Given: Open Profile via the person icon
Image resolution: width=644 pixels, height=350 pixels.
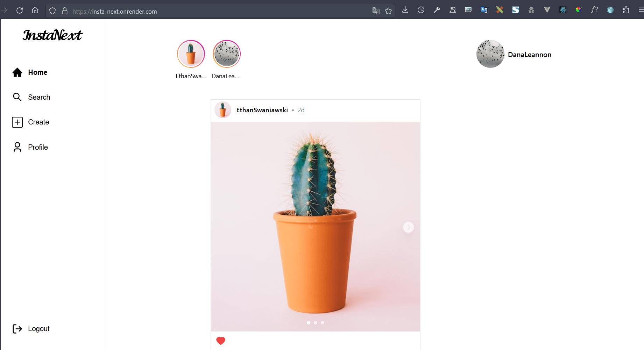Looking at the screenshot, I should coord(17,147).
